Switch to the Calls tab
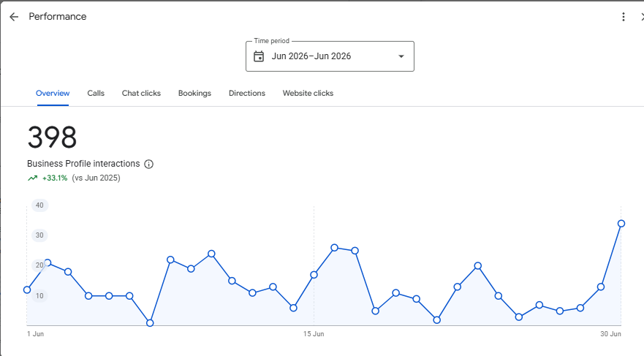The image size is (644, 356). 96,94
